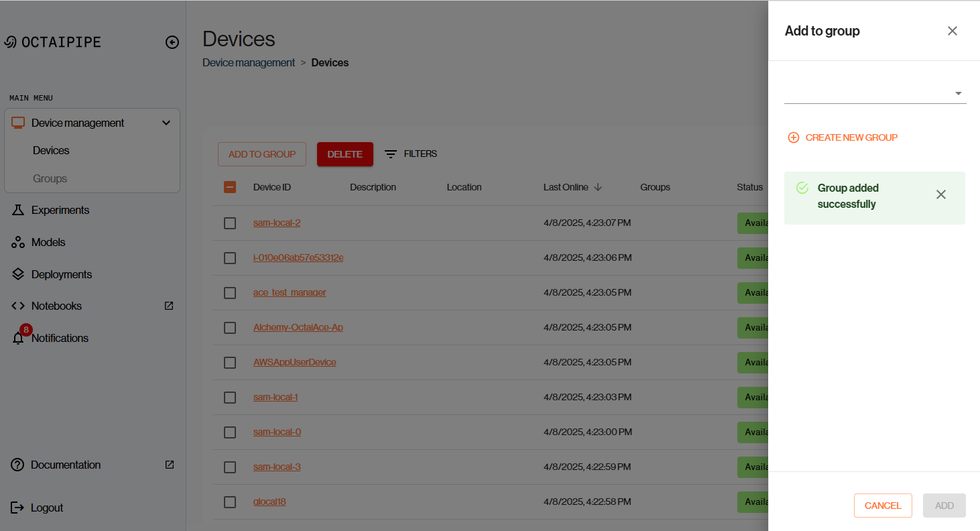
Task: Click the Logout icon
Action: click(18, 508)
